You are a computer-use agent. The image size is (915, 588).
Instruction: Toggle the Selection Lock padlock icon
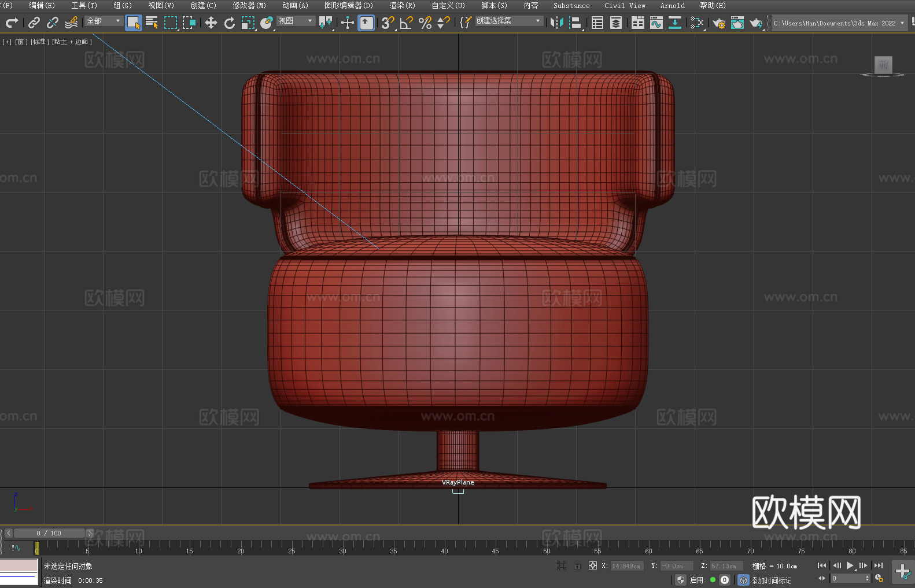(577, 565)
